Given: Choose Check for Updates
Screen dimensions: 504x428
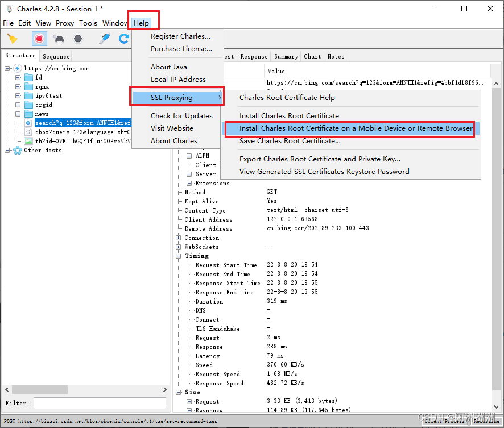Looking at the screenshot, I should [x=181, y=115].
